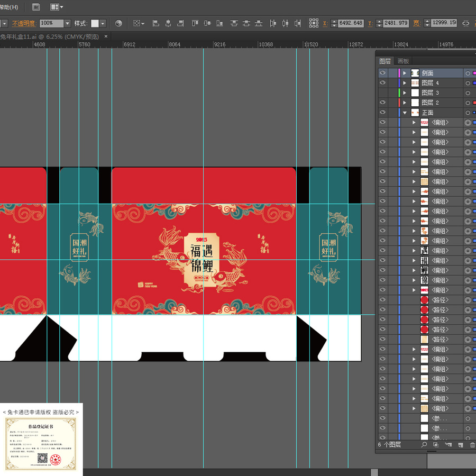Open the arrange documents layout dropdown
The image size is (476, 476).
(57, 7)
